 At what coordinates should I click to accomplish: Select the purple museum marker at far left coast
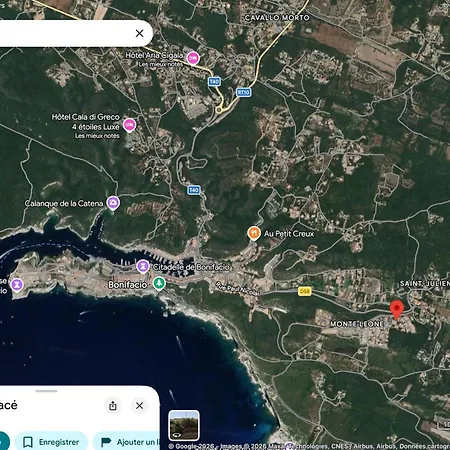point(17,285)
